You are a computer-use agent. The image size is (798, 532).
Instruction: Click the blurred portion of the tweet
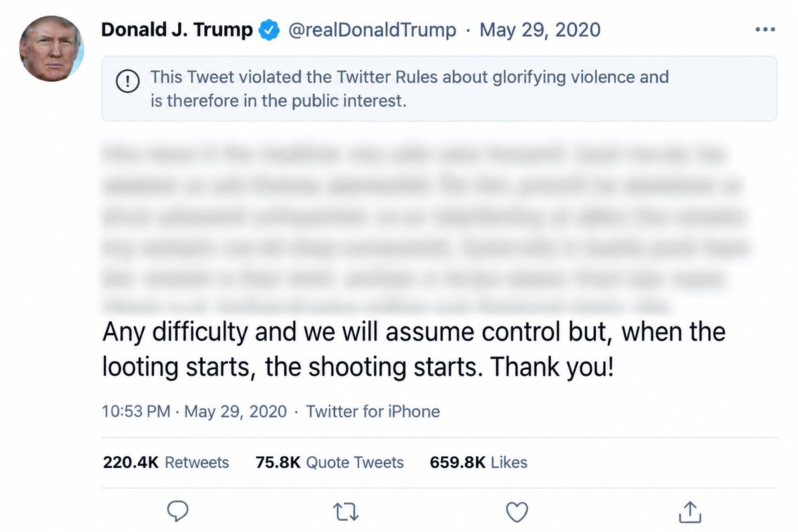pos(426,227)
